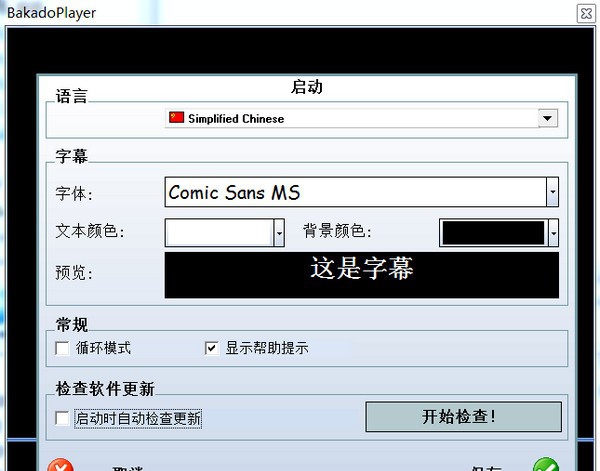Click the 背景颜色: label
The height and width of the screenshot is (471, 600).
pos(337,231)
